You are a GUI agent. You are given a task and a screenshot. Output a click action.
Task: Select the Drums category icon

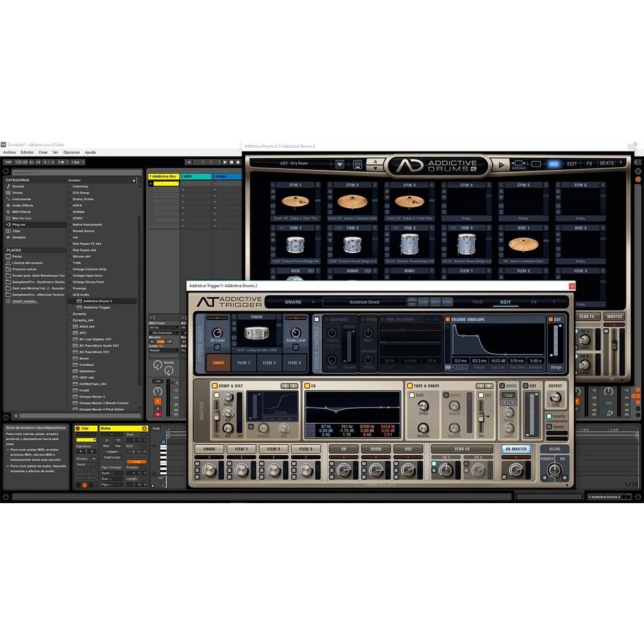(x=8, y=192)
